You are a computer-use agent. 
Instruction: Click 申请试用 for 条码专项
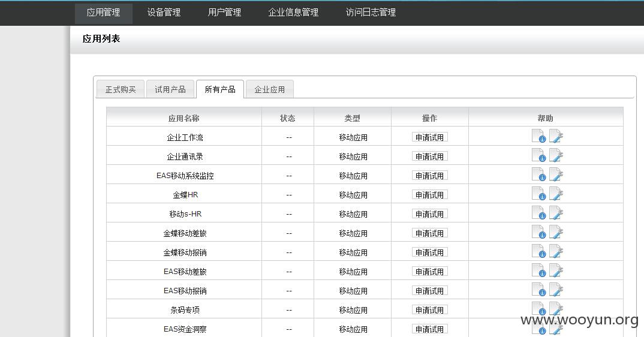tap(429, 310)
